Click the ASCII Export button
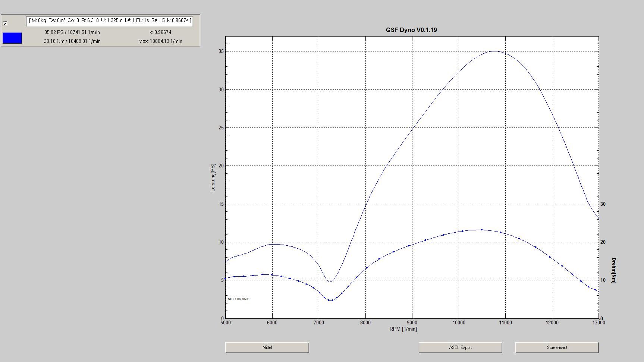The height and width of the screenshot is (362, 644). pyautogui.click(x=460, y=347)
